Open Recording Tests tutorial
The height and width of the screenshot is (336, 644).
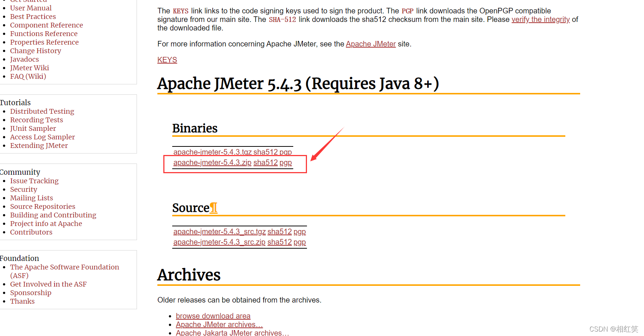[x=36, y=120]
